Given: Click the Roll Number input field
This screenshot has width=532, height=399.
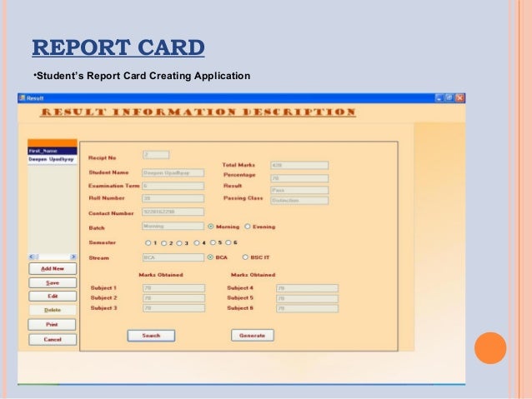Looking at the screenshot, I should tap(173, 198).
